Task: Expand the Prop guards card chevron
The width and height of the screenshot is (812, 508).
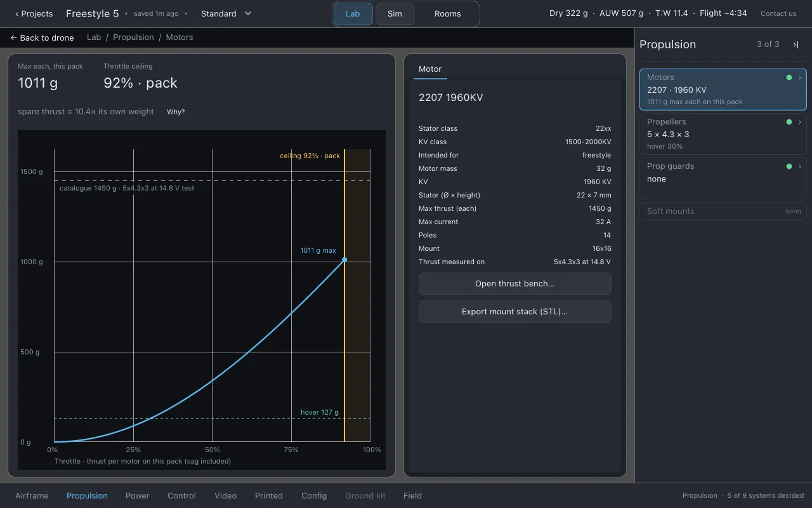Action: coord(800,166)
